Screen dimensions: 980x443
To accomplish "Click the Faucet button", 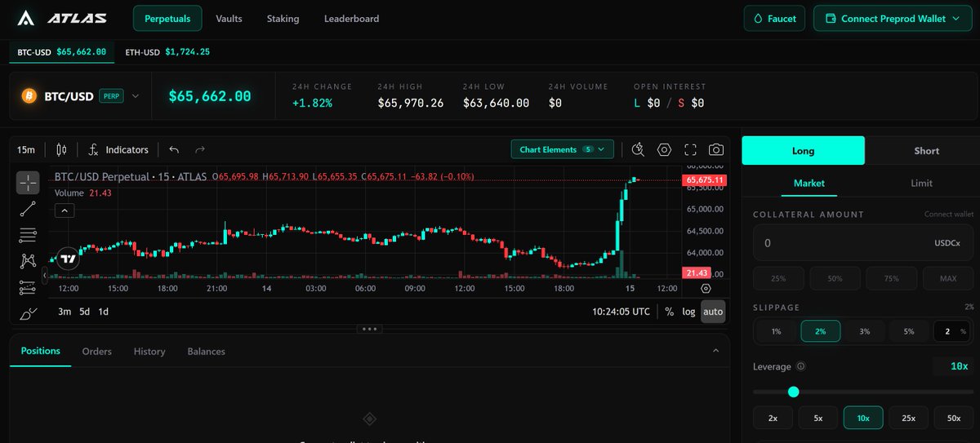I will [x=774, y=18].
